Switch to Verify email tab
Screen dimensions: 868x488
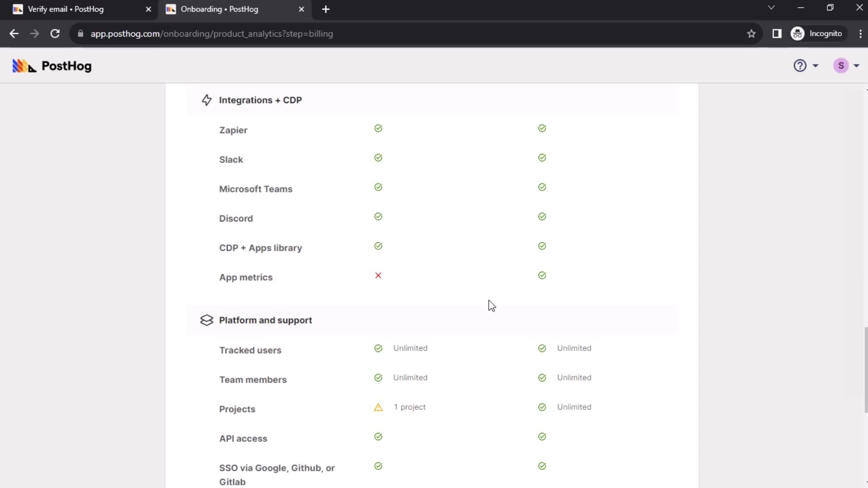tap(81, 9)
